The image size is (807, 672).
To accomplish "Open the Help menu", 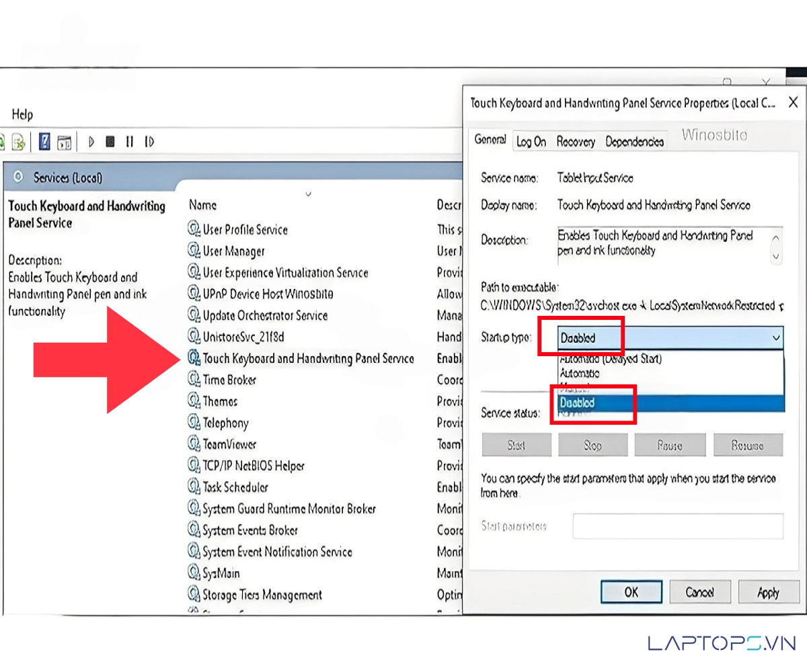I will click(22, 114).
